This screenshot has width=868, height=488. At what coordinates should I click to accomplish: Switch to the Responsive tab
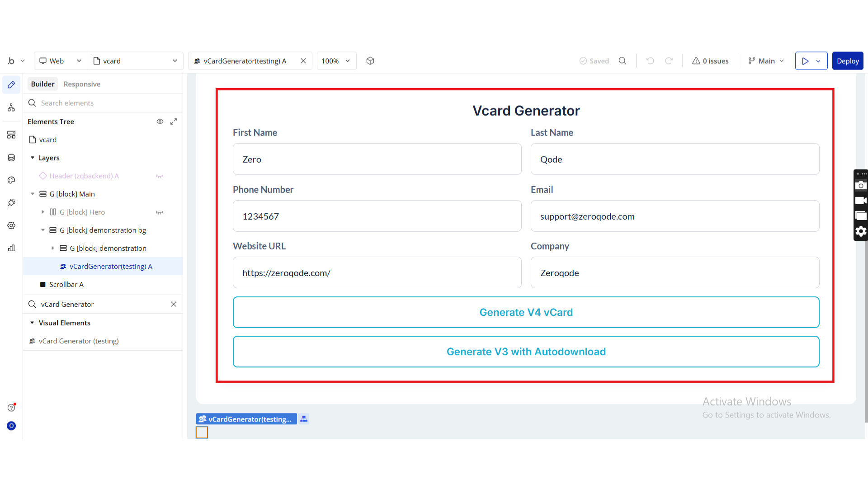click(x=82, y=84)
